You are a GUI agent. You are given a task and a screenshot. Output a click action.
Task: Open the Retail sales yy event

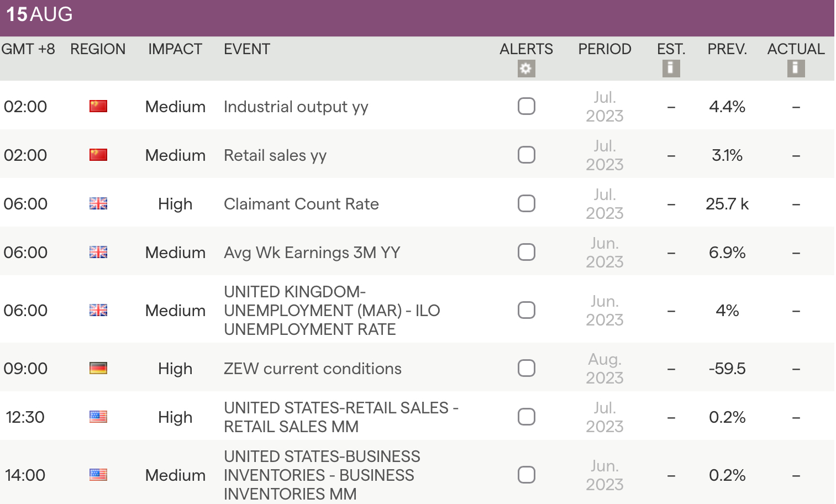pyautogui.click(x=275, y=155)
